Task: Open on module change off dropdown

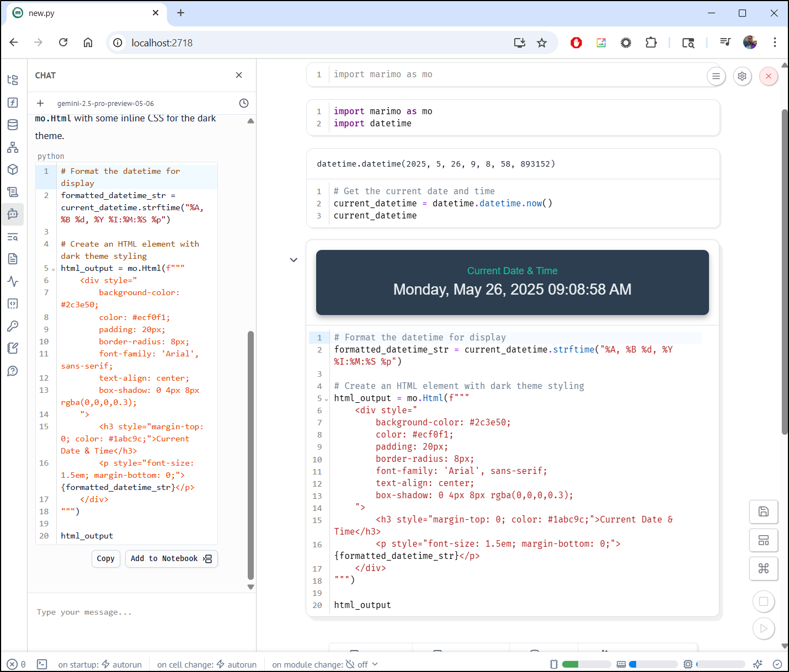Action: [x=325, y=664]
